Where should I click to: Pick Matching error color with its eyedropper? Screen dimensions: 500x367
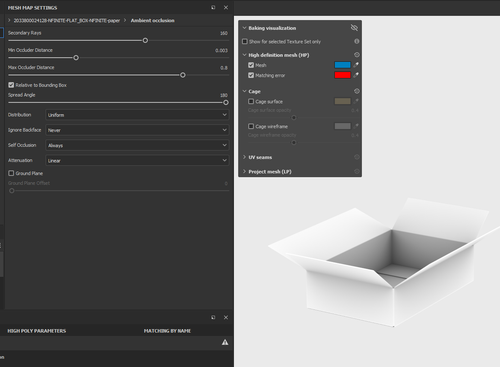[x=356, y=75]
